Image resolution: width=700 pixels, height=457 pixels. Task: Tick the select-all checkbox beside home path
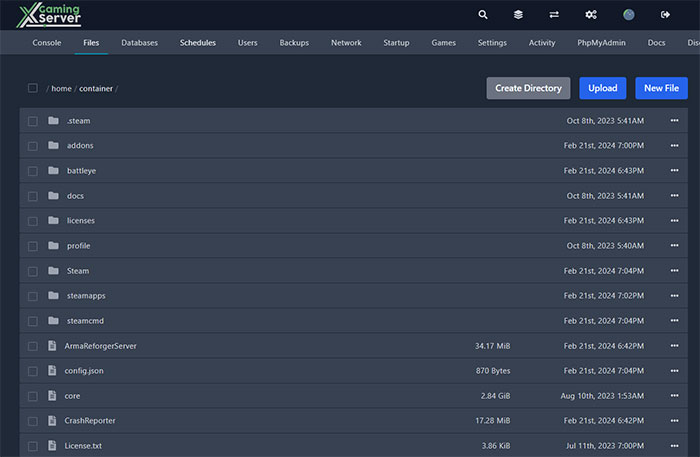pos(33,88)
